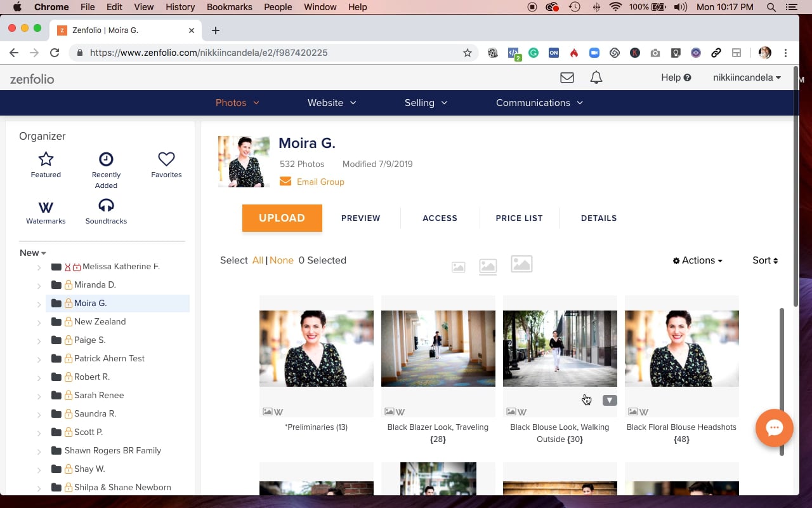The image size is (812, 508).
Task: Click the Email Group link
Action: tap(320, 182)
